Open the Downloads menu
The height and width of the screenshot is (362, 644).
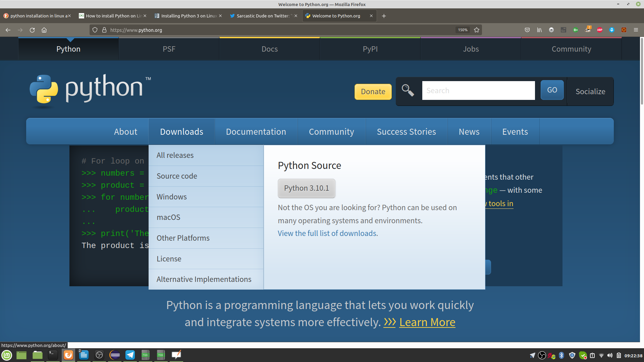181,131
